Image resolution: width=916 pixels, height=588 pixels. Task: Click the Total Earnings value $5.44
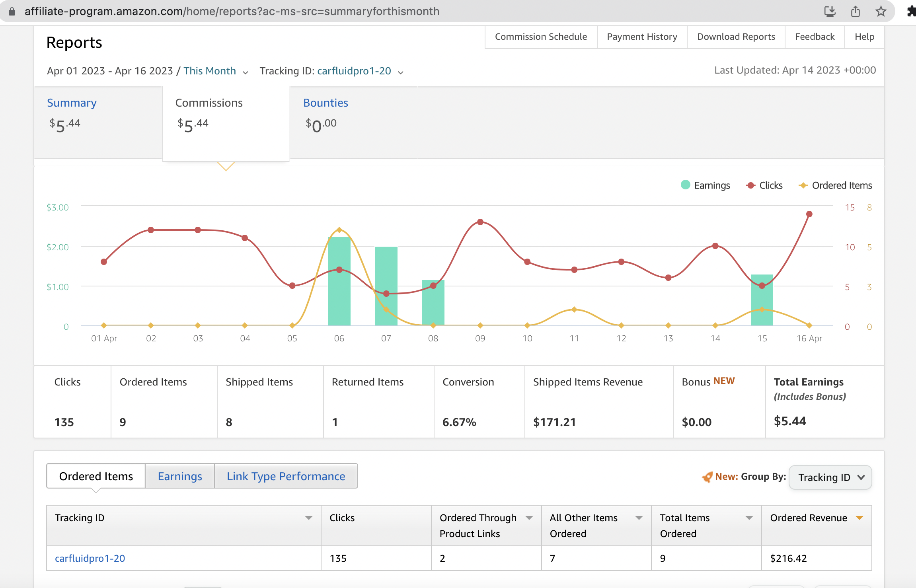point(790,421)
